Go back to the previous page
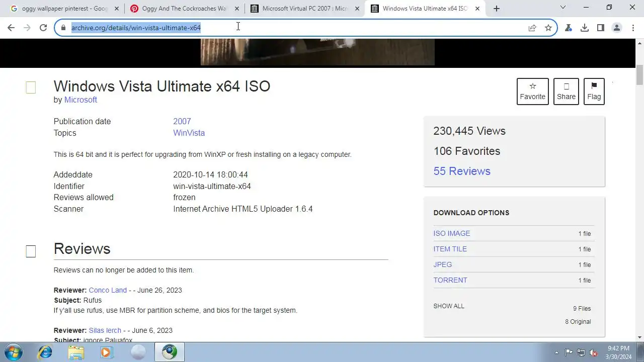 point(11,28)
